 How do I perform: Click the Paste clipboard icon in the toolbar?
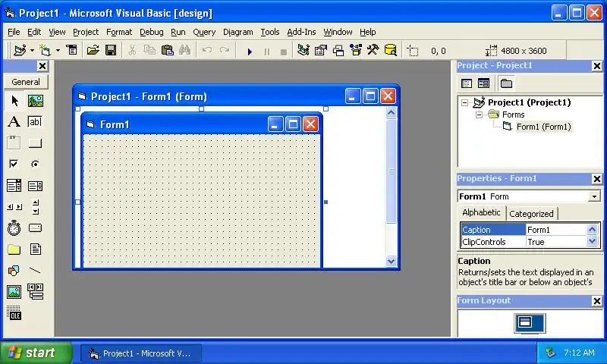pyautogui.click(x=167, y=50)
